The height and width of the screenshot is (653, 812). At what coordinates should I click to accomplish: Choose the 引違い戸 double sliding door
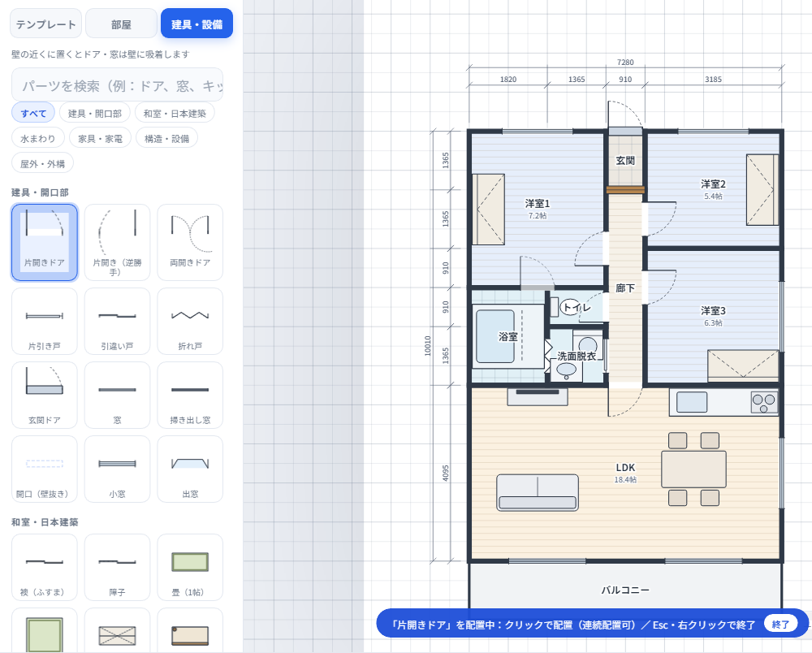click(x=117, y=322)
